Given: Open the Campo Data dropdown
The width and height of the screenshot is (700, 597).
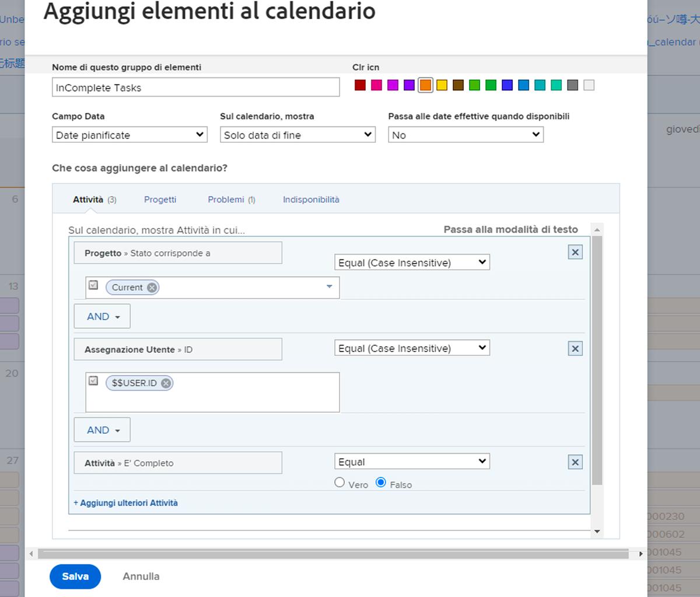Looking at the screenshot, I should point(129,135).
